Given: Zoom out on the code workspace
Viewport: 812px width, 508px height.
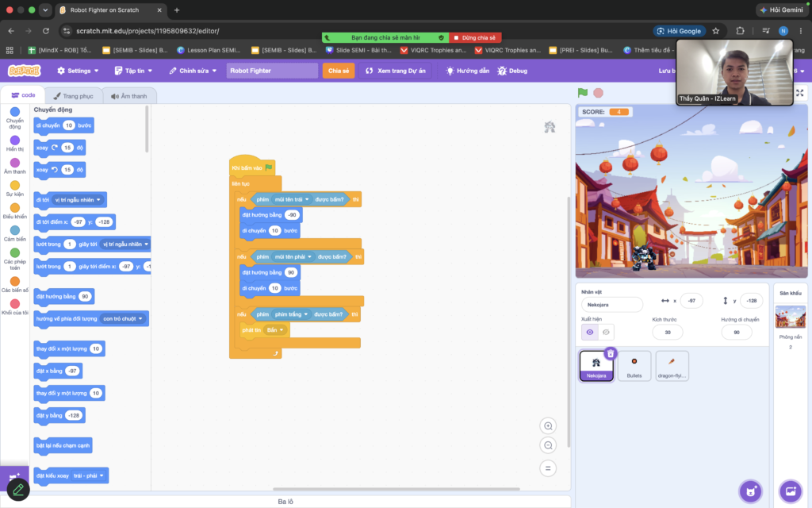Looking at the screenshot, I should point(548,445).
